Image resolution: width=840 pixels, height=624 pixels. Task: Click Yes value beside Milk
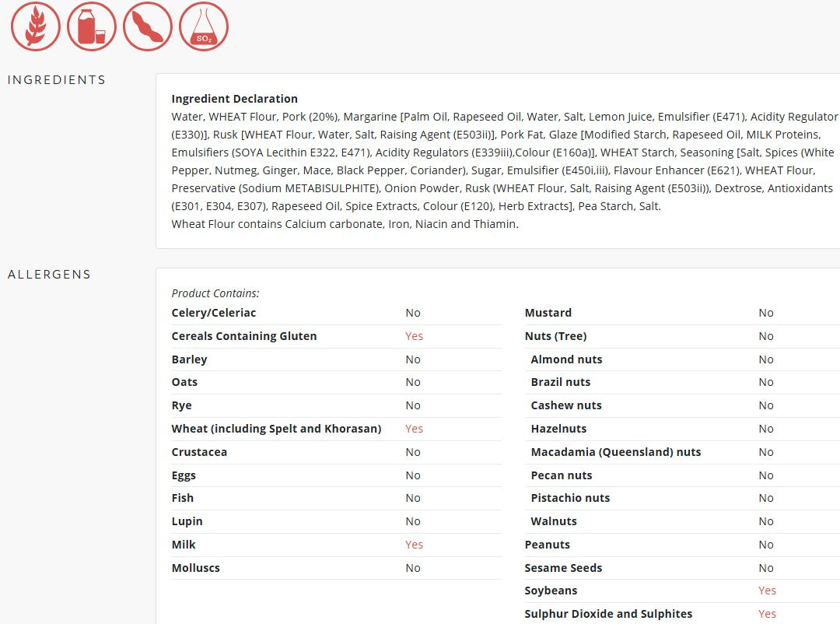[x=414, y=545]
